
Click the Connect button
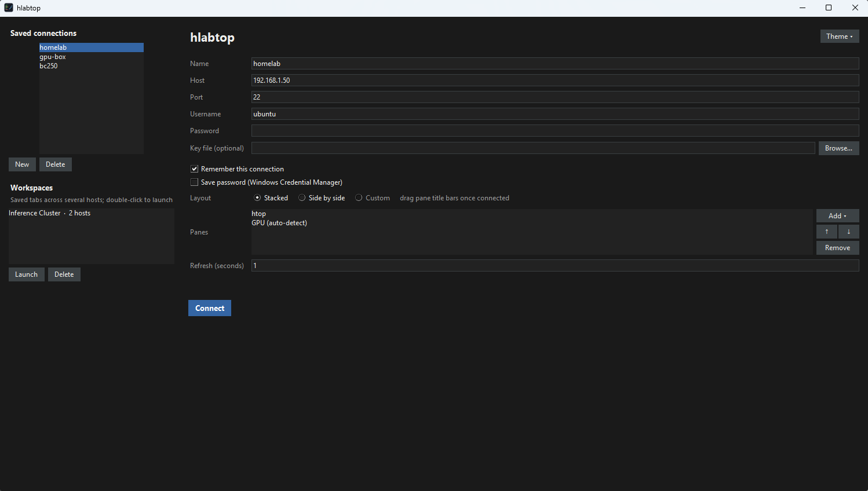[x=210, y=308]
